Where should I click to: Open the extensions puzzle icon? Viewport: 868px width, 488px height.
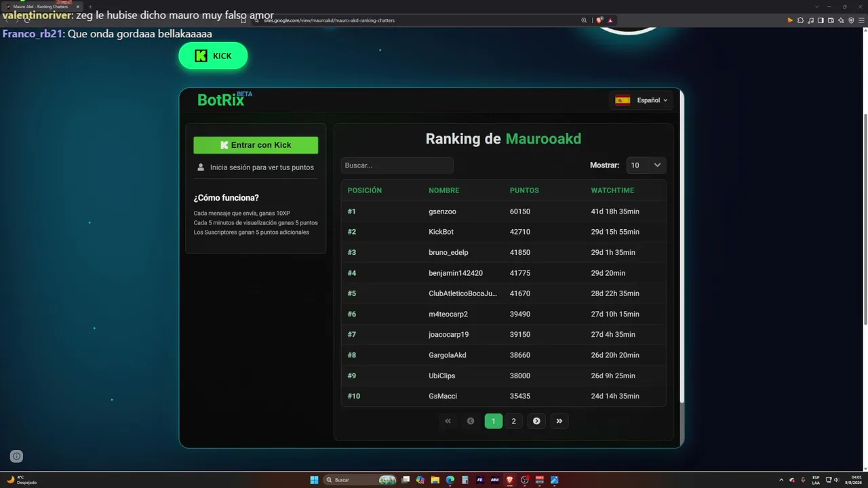[800, 20]
